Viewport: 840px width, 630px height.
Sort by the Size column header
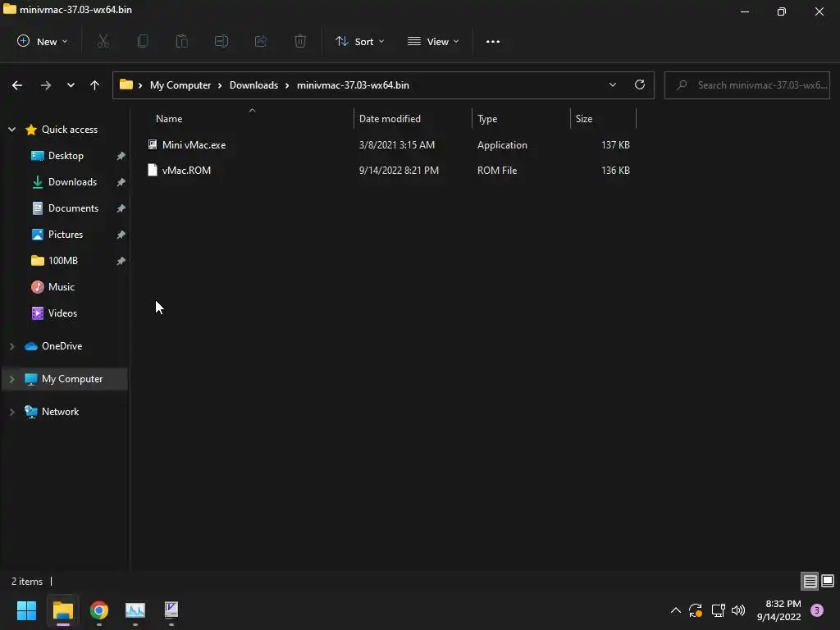coord(584,119)
